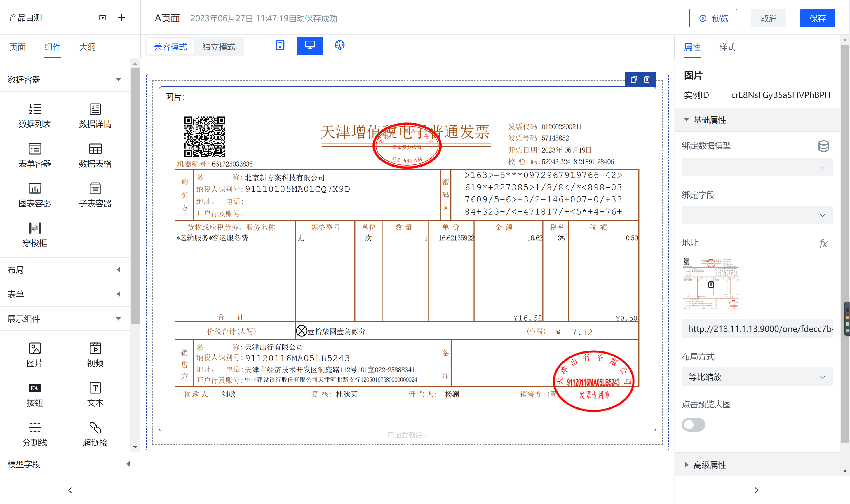Open the theme palette icon
The image size is (850, 504).
tap(339, 45)
